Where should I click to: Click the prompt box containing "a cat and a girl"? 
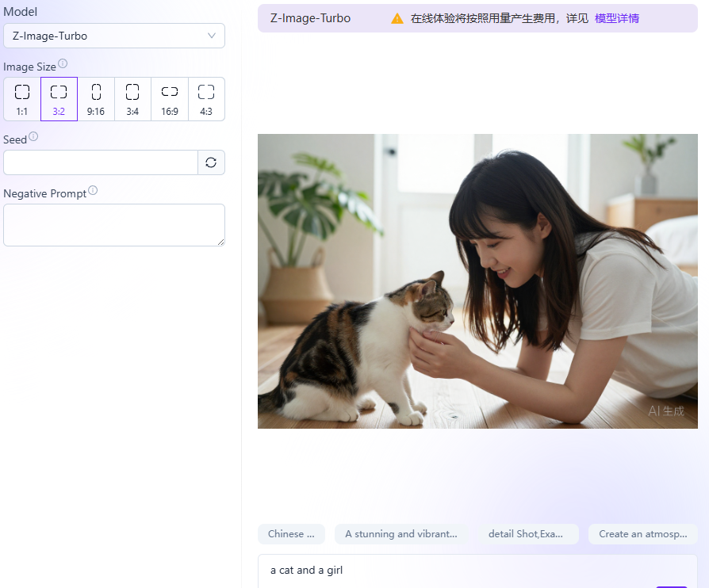(477, 571)
